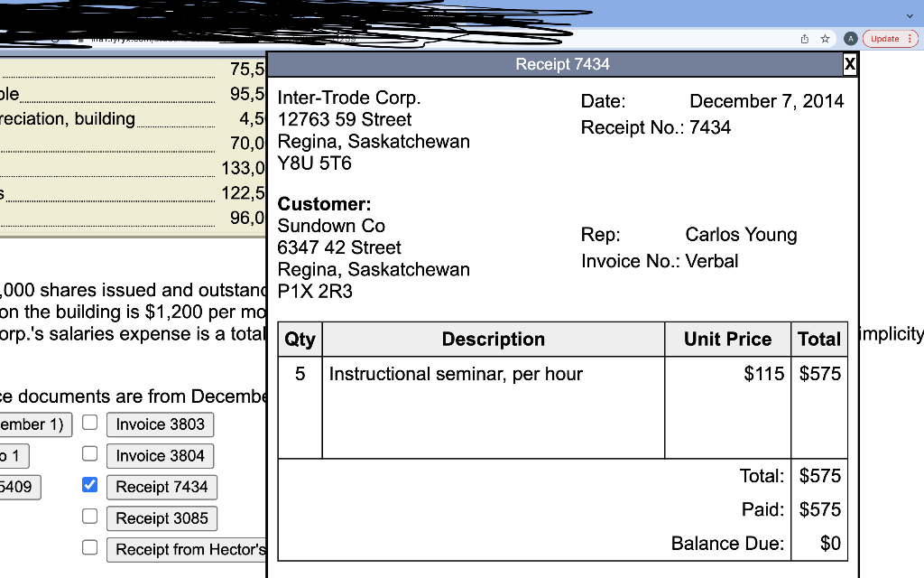Open the Invoice 3803 document
The image size is (924, 578).
(160, 424)
